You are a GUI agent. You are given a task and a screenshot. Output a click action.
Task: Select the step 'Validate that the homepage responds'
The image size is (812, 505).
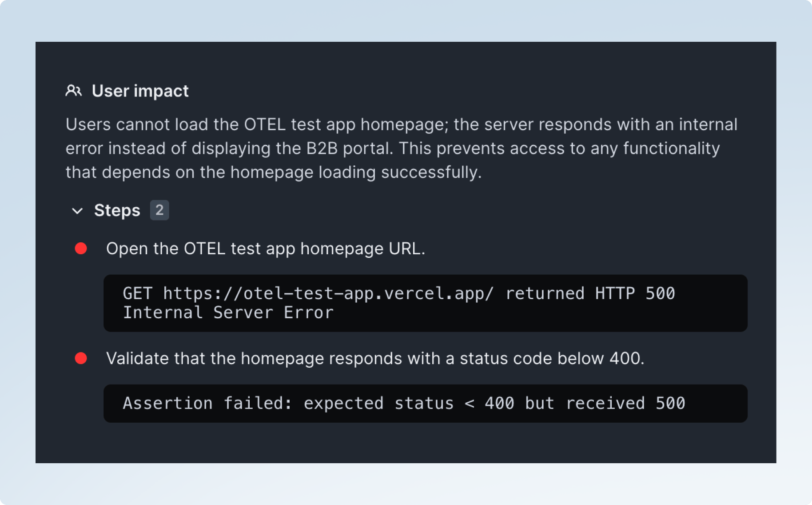click(375, 358)
